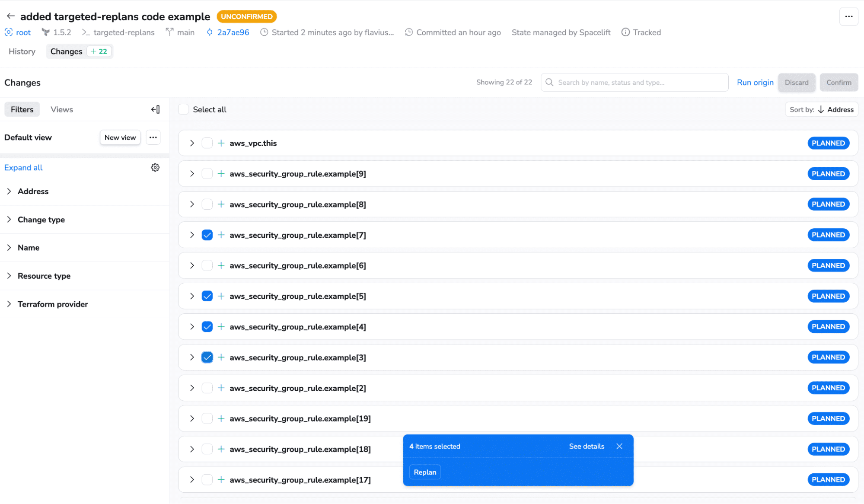Click the clock icon next to Started
This screenshot has width=864, height=504.
pyautogui.click(x=264, y=32)
